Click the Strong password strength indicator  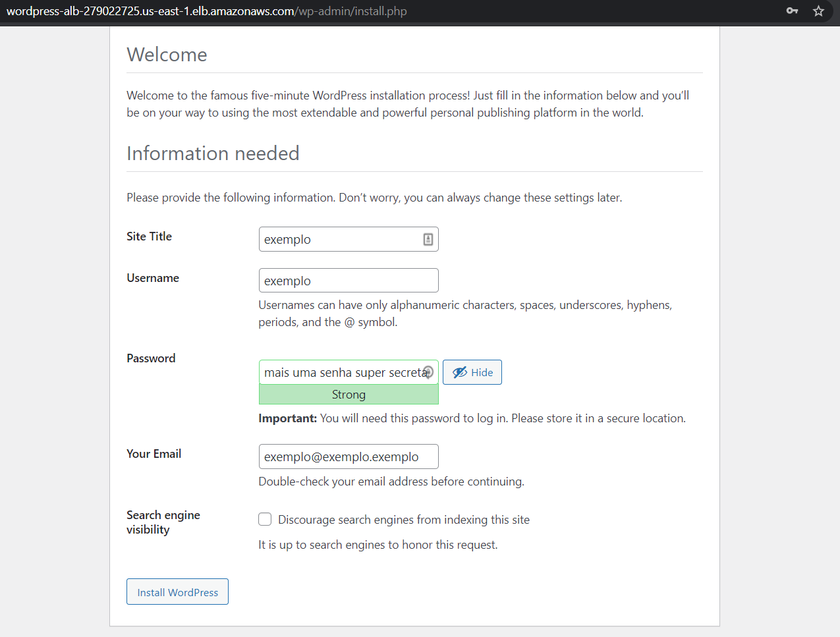point(349,395)
